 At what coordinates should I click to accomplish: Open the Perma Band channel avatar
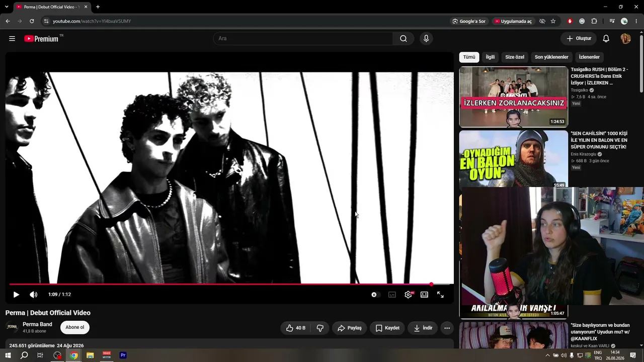[x=12, y=327]
